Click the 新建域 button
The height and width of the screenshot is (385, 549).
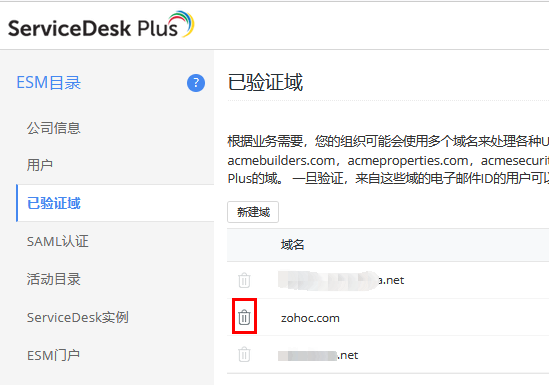[253, 212]
